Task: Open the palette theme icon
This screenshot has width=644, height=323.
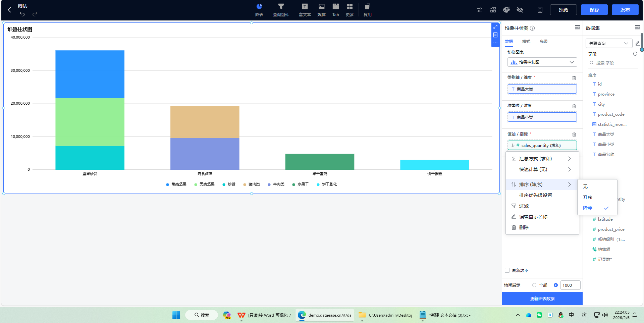Action: (506, 10)
